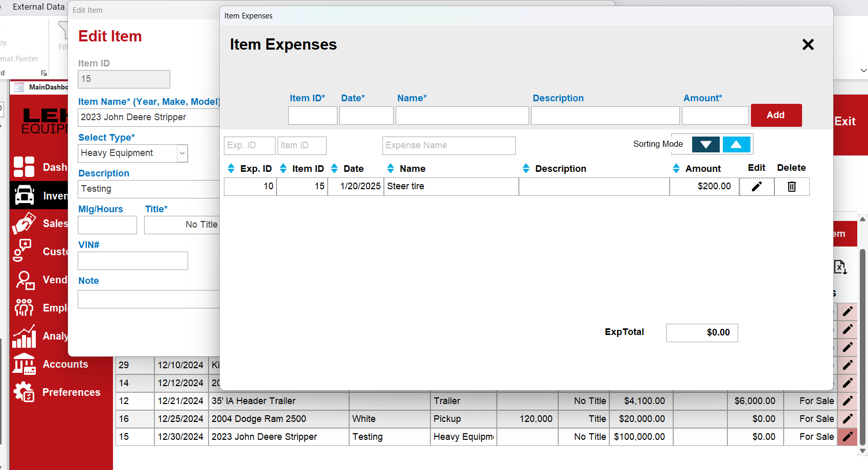Select the $200.00 amount cell
The width and height of the screenshot is (868, 470).
[x=704, y=187]
